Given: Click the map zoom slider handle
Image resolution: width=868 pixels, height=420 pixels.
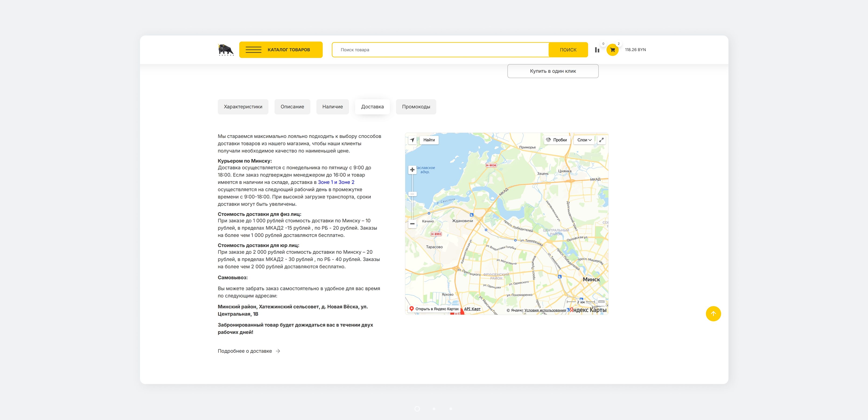Looking at the screenshot, I should point(412,194).
